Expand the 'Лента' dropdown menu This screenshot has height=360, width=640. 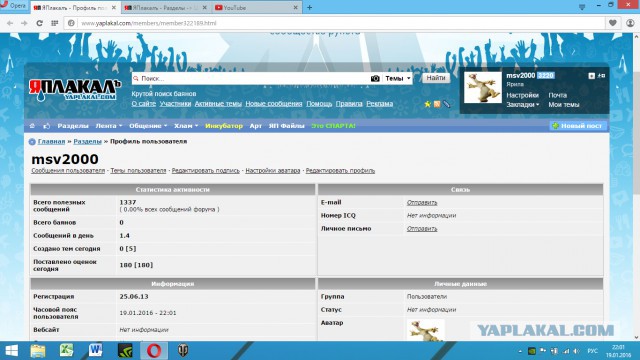(109, 126)
